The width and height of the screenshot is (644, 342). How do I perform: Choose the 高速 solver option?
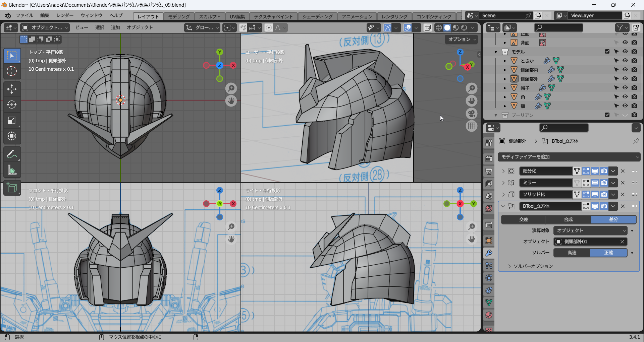click(x=572, y=253)
